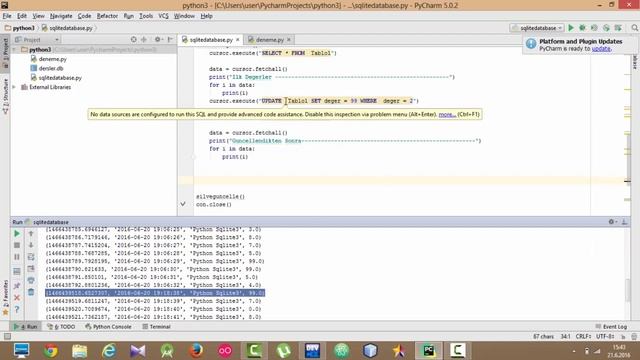Image resolution: width=640 pixels, height=360 pixels.
Task: Open help question mark icon in Run panel
Action: click(17, 310)
